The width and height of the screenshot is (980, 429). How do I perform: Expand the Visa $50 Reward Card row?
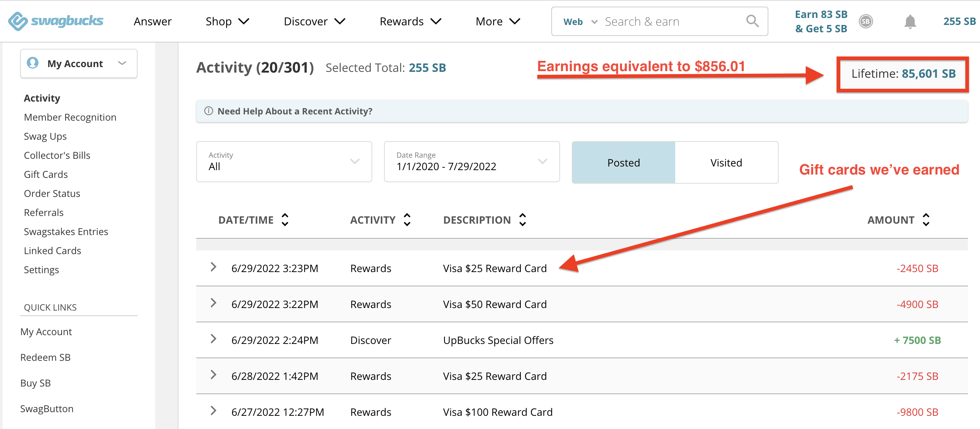pyautogui.click(x=213, y=303)
